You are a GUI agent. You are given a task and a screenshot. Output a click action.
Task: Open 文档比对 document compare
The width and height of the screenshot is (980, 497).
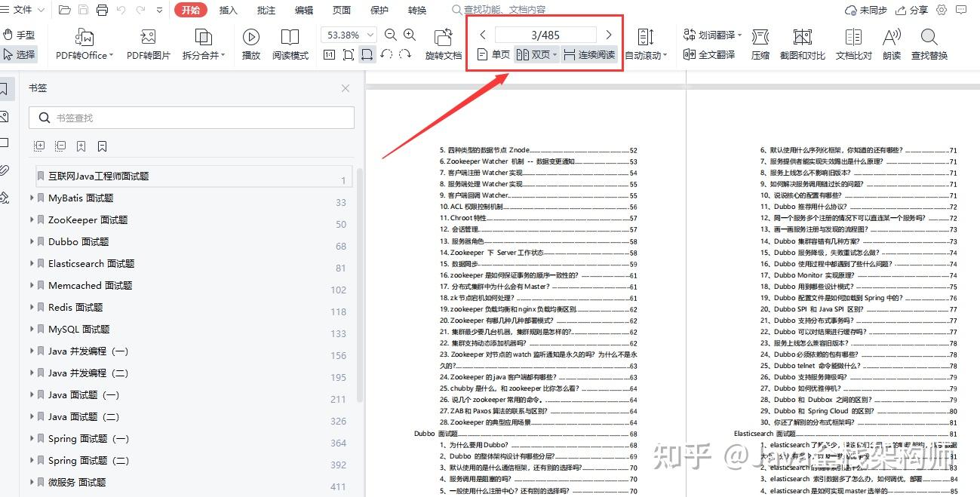pos(854,44)
